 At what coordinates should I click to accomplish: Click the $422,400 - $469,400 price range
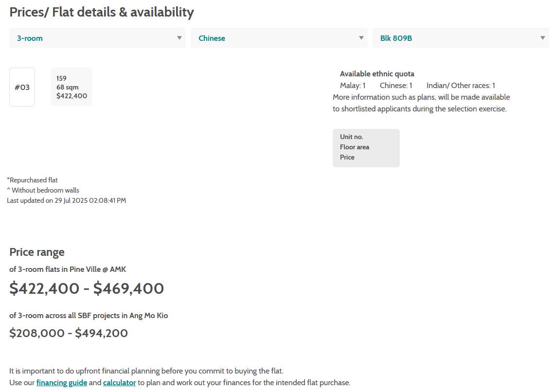(87, 288)
